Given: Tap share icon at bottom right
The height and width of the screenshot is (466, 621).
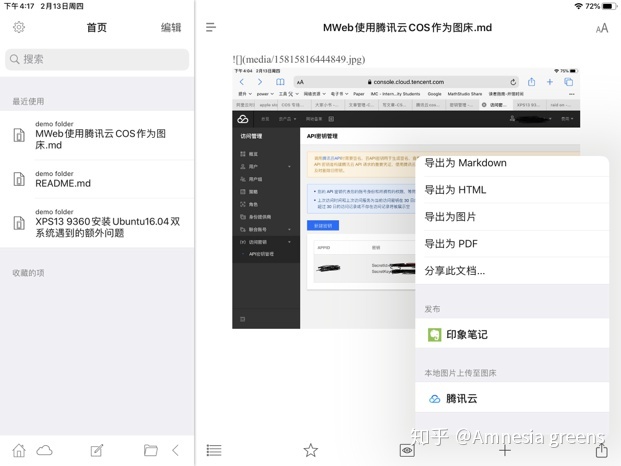Looking at the screenshot, I should click(602, 450).
